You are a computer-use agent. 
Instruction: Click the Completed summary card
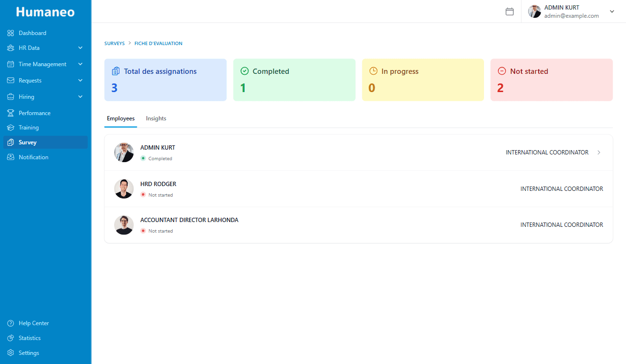pos(294,80)
